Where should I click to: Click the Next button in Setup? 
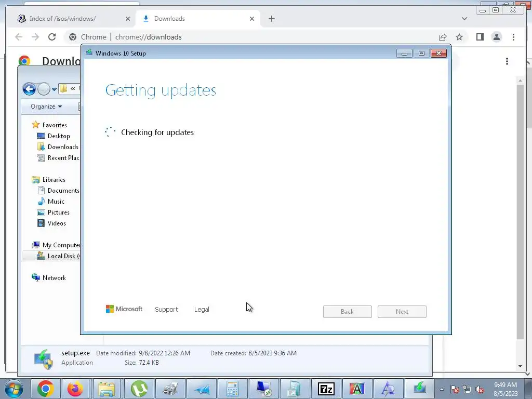(402, 312)
